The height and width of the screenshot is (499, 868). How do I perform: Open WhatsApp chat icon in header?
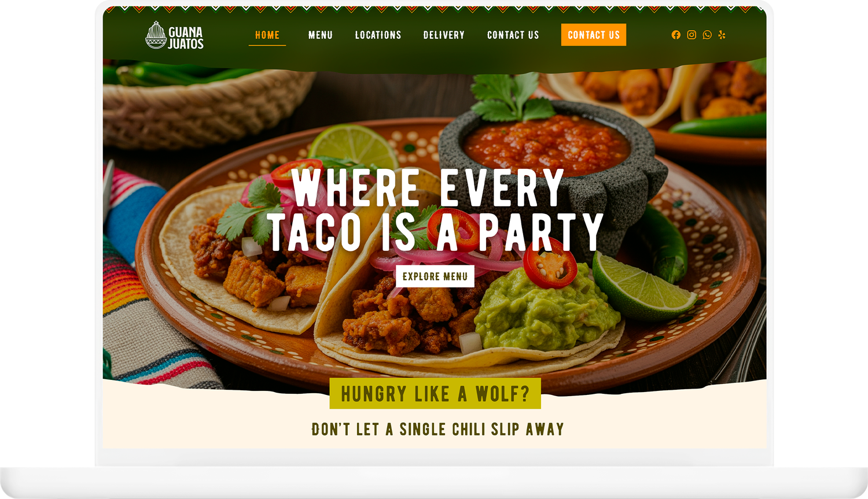(x=707, y=35)
